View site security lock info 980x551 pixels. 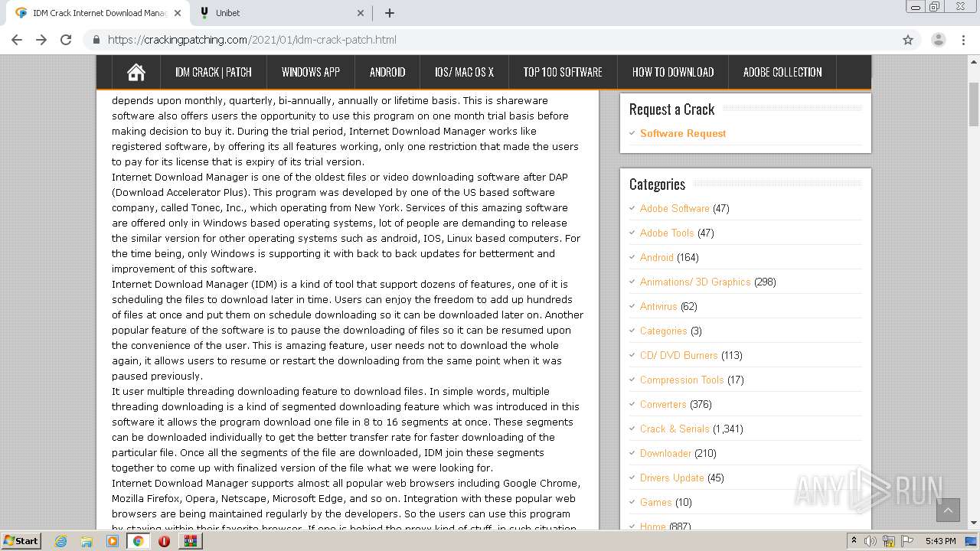pyautogui.click(x=96, y=40)
